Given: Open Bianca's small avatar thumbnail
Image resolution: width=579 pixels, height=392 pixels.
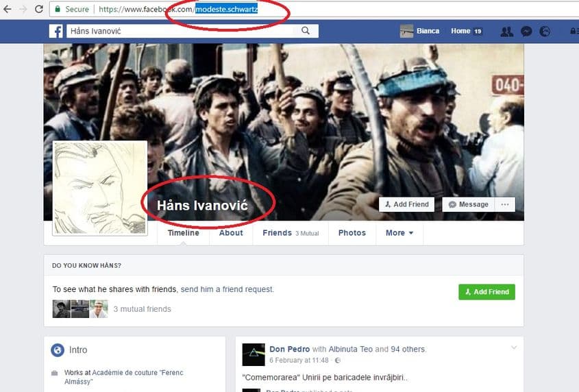Looking at the screenshot, I should 406,31.
